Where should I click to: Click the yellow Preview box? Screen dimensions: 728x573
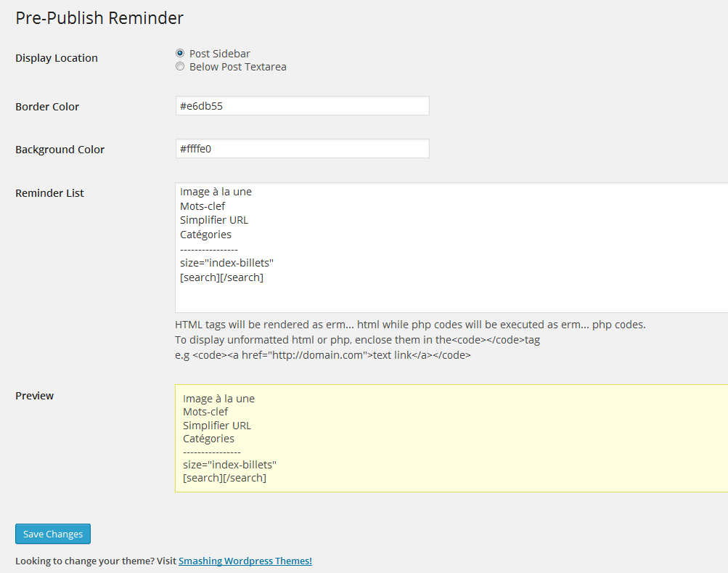coord(451,438)
